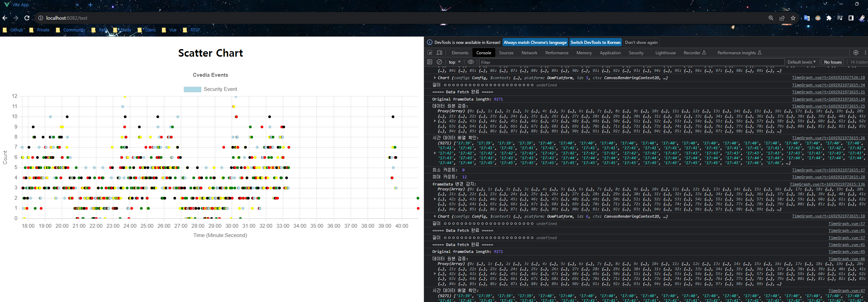Focus the console Filter input field
The width and height of the screenshot is (868, 302).
(x=632, y=62)
